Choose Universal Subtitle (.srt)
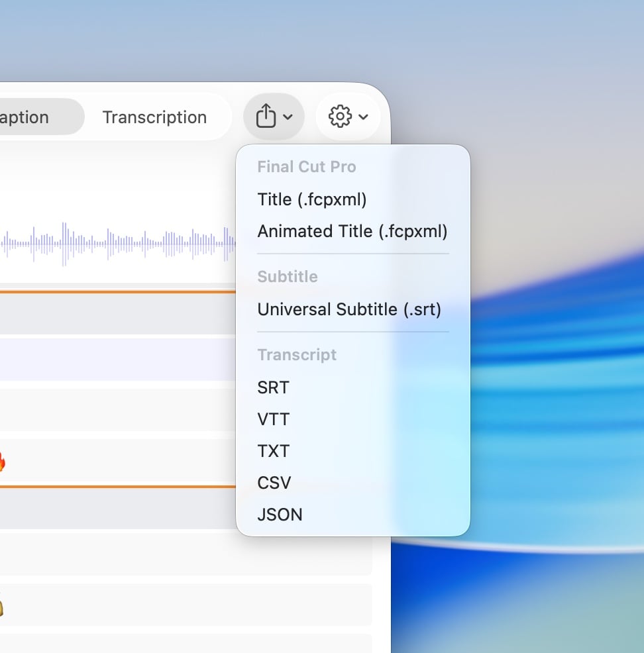644x653 pixels. click(349, 309)
